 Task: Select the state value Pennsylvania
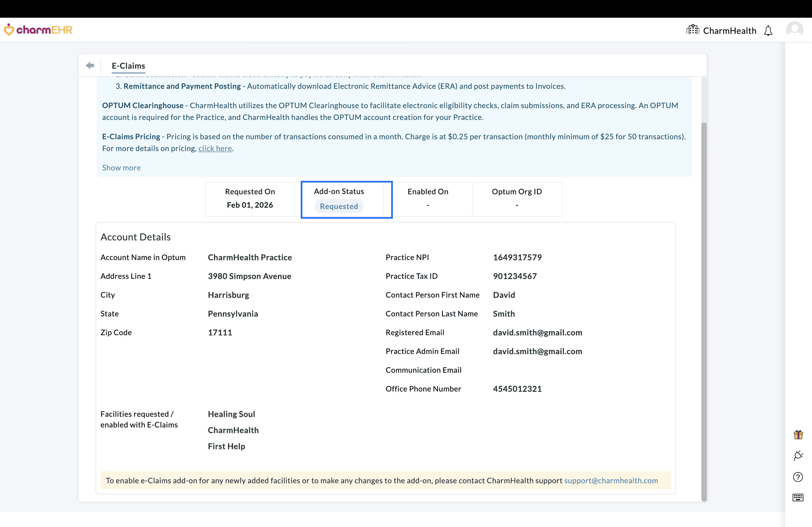(x=233, y=314)
